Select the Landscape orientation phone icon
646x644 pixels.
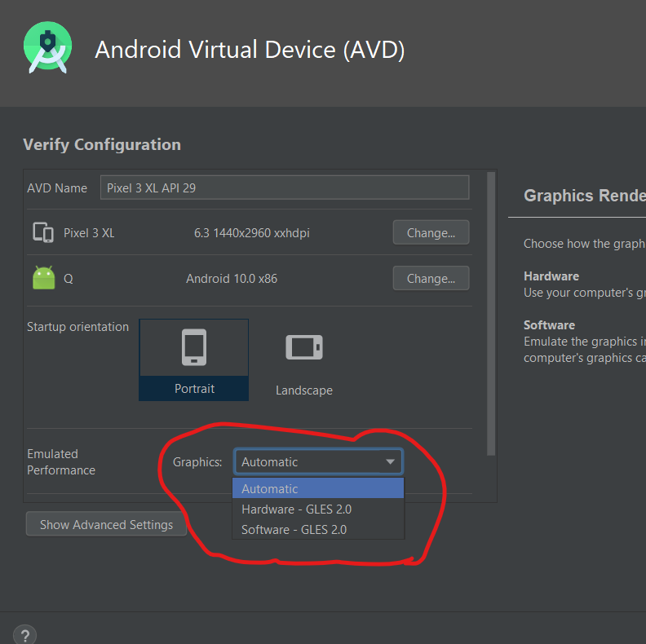coord(304,347)
